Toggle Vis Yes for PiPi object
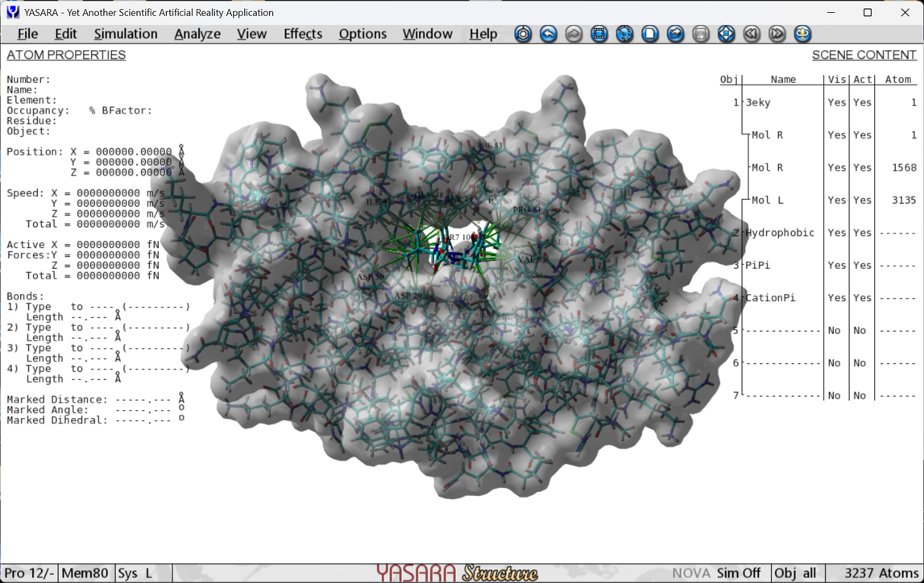This screenshot has height=583, width=924. coord(836,266)
